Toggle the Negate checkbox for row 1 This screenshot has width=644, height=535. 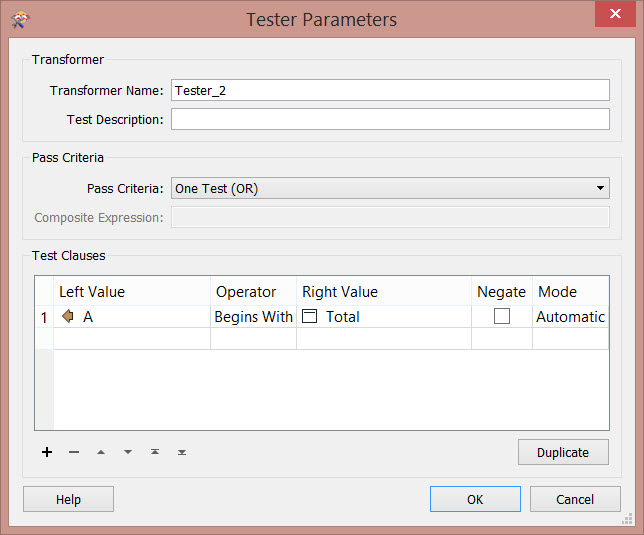coord(501,316)
